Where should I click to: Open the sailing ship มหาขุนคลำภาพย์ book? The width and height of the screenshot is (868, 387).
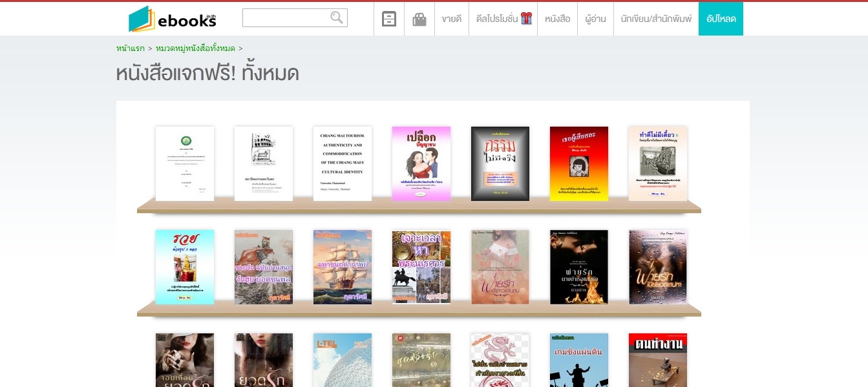point(343,267)
